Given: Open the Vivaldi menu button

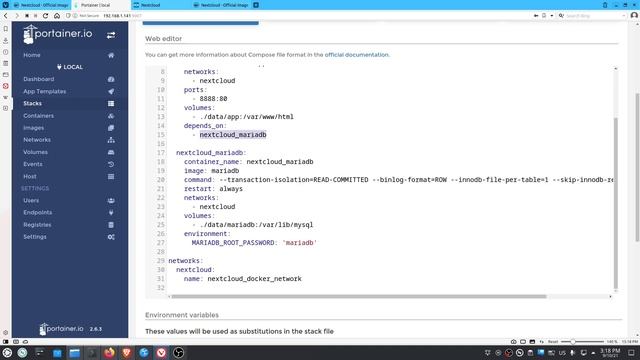Looking at the screenshot, I should pos(5,5).
